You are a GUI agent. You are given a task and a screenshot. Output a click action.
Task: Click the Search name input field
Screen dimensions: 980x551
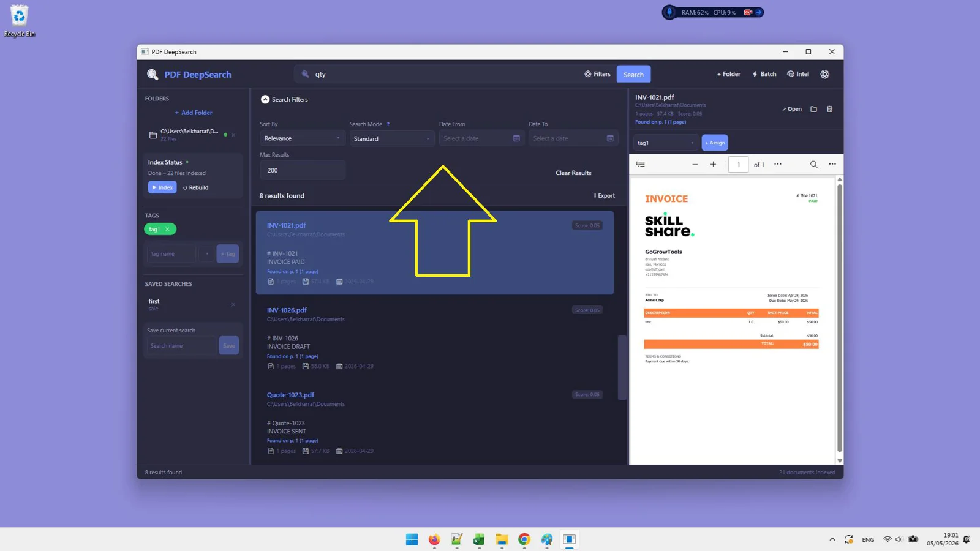(182, 346)
